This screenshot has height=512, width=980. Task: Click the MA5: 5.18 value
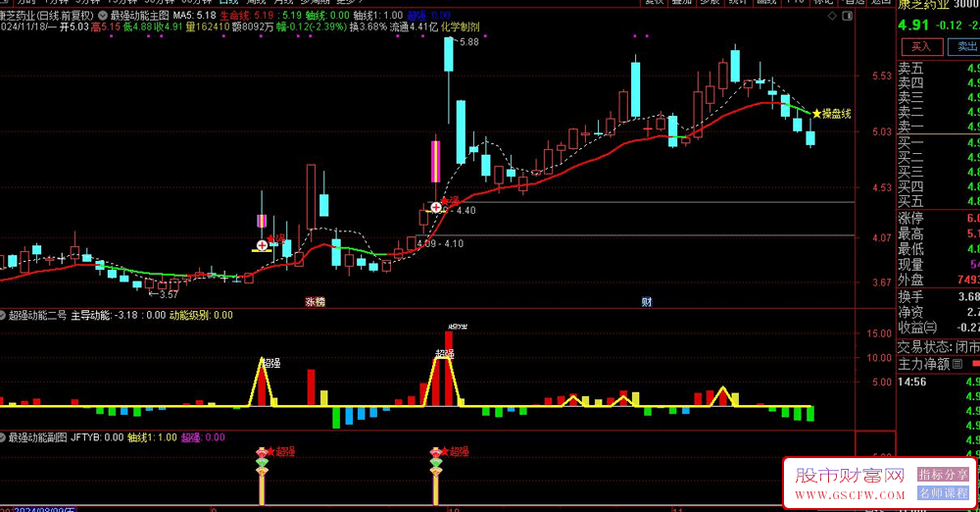(194, 15)
